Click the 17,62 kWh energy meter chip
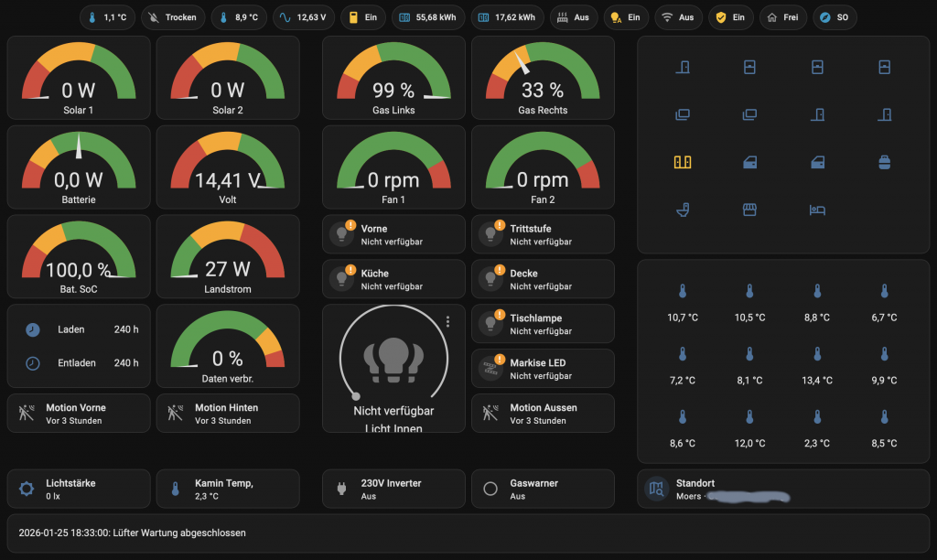Viewport: 937px width, 560px height. 507,17
